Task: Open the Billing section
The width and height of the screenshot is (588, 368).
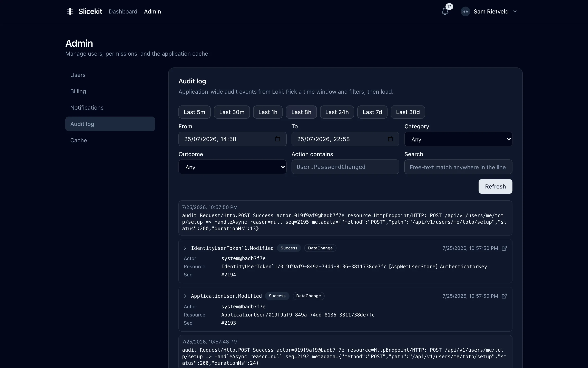Action: pyautogui.click(x=110, y=91)
